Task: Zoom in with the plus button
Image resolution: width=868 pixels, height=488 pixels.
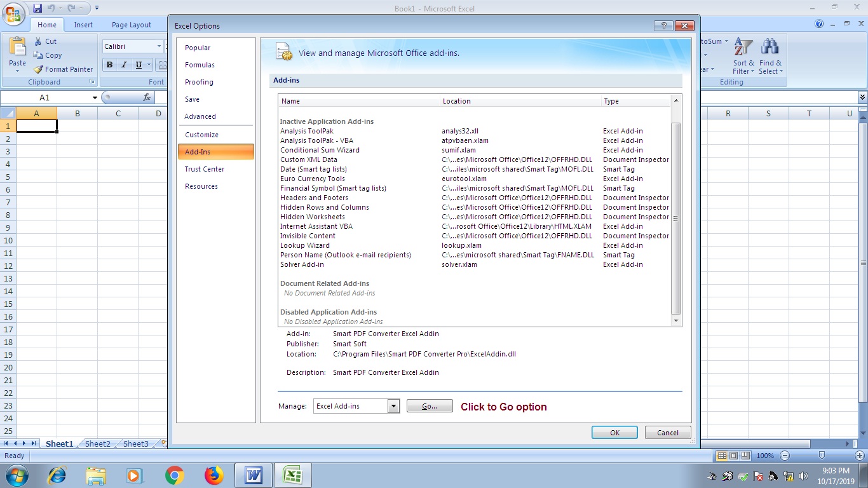Action: click(x=860, y=456)
